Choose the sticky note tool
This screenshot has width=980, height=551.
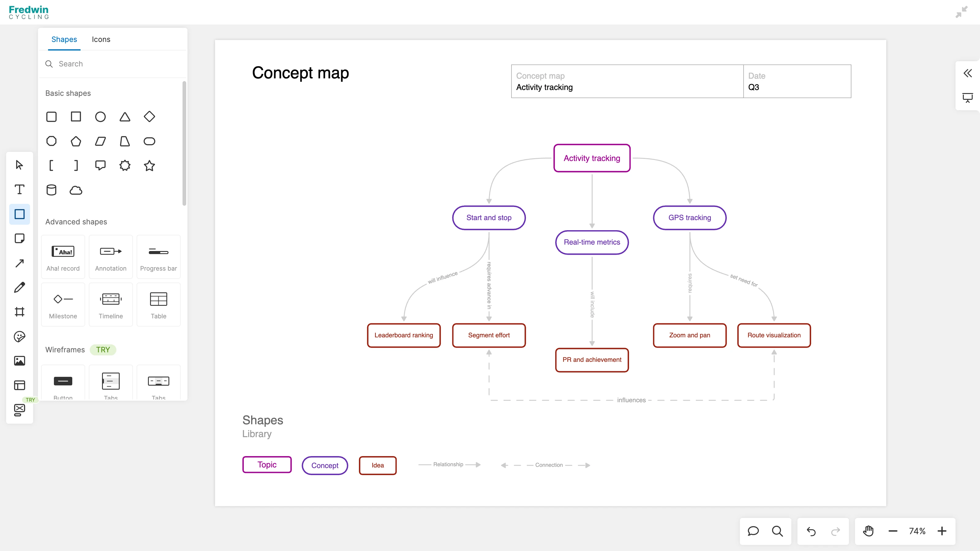(x=19, y=238)
